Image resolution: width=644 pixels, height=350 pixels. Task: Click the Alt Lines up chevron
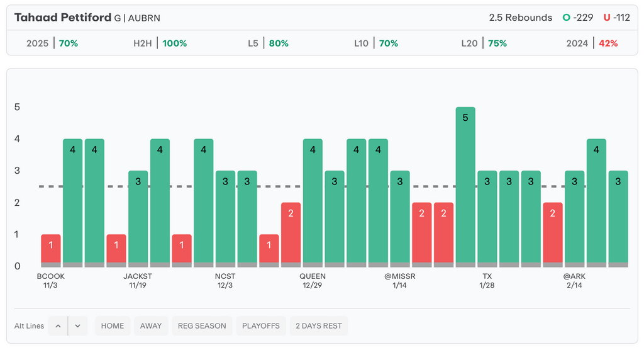[58, 326]
